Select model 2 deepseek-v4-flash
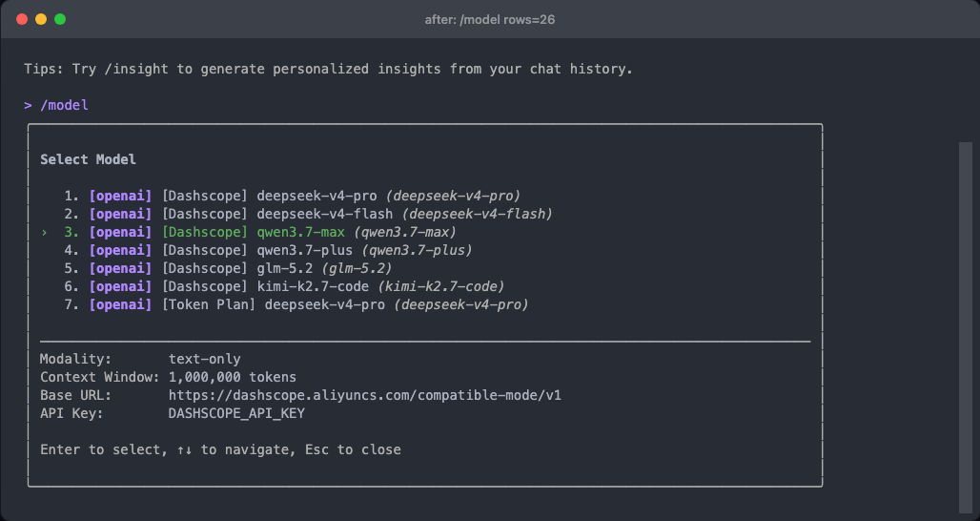Screen dimensions: 980x521 [308, 214]
